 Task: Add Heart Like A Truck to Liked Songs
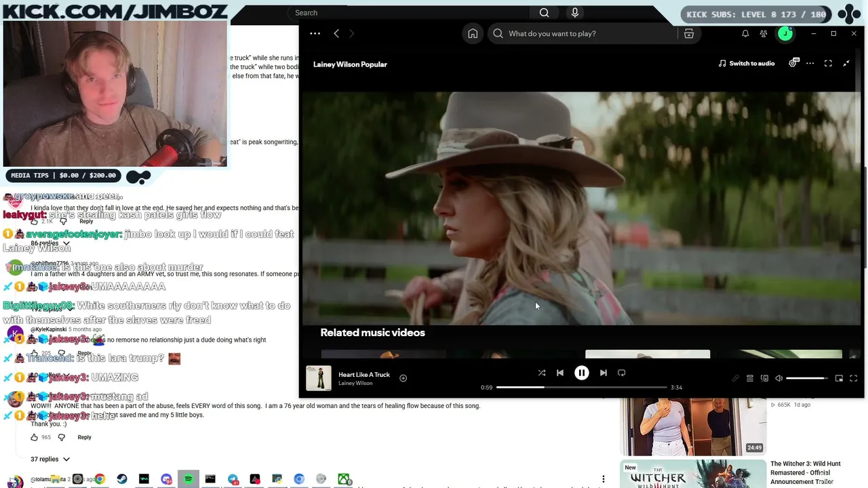pyautogui.click(x=403, y=378)
